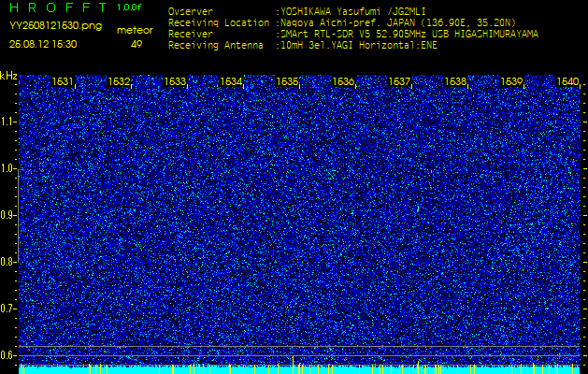Click the kHz axis unit label
588x374 pixels.
point(8,76)
